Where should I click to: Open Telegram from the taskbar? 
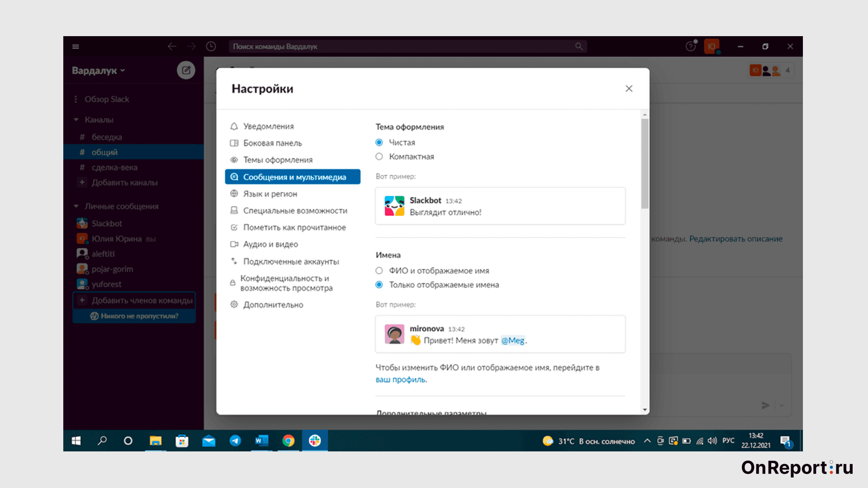(x=235, y=441)
